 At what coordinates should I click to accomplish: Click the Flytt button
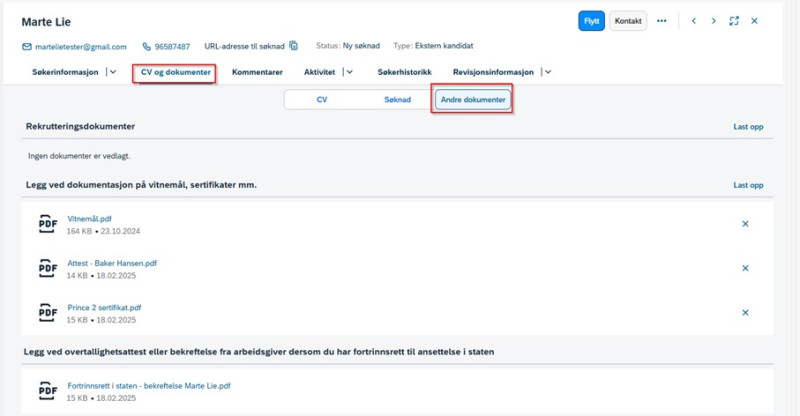[x=591, y=21]
